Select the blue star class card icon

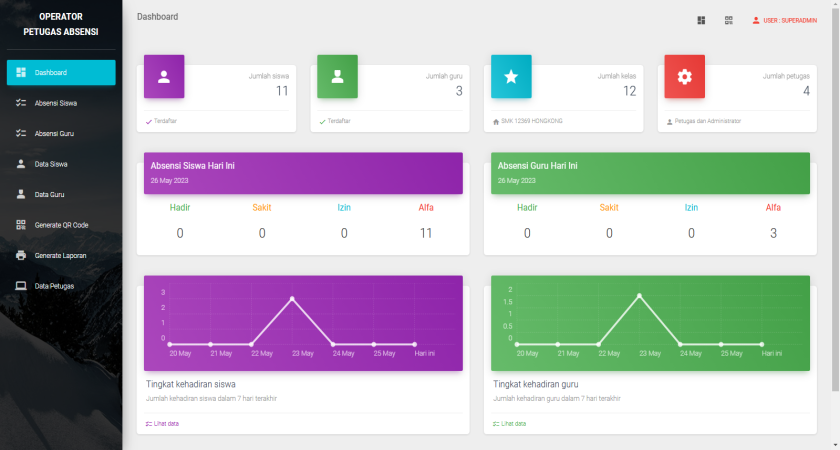point(511,76)
